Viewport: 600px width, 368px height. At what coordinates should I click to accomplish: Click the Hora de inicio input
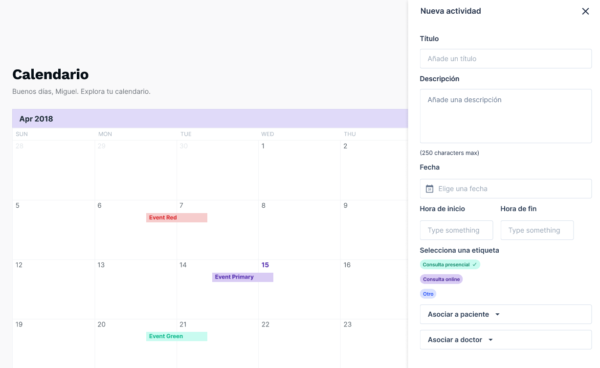coord(456,230)
